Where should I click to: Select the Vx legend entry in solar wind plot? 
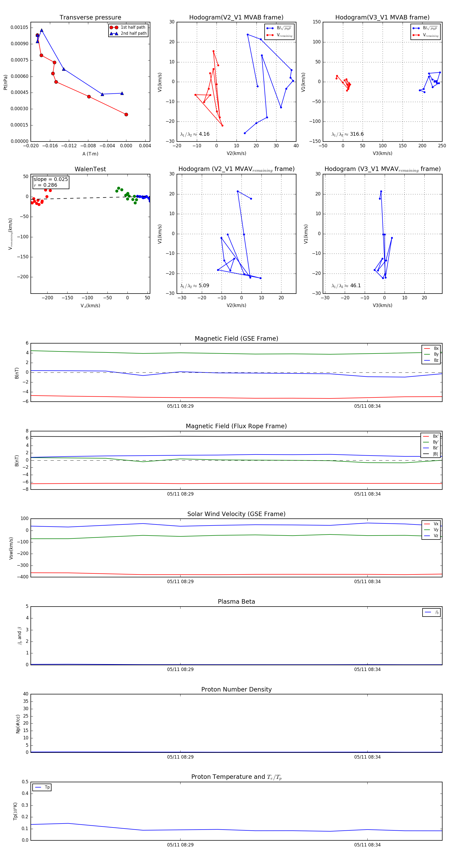point(431,524)
